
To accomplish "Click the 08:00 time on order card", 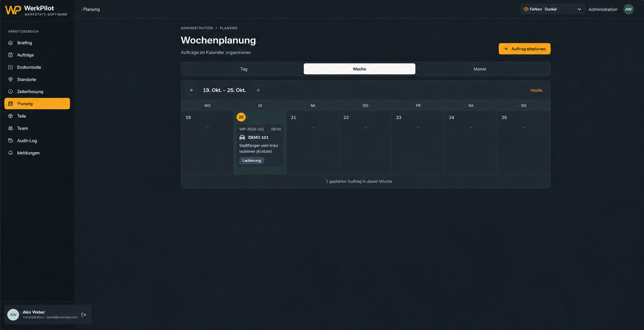I will coord(276,129).
